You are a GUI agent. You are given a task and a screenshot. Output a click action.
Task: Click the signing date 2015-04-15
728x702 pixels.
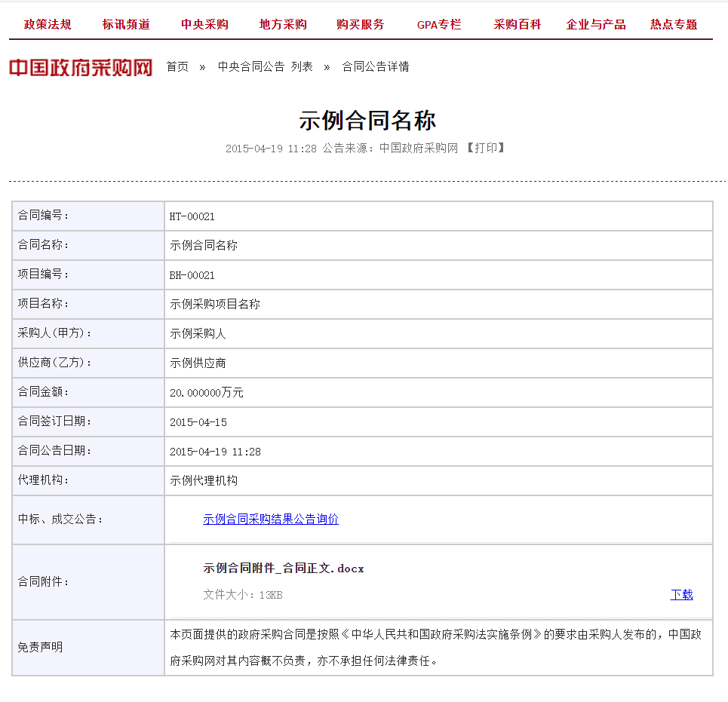tap(198, 422)
